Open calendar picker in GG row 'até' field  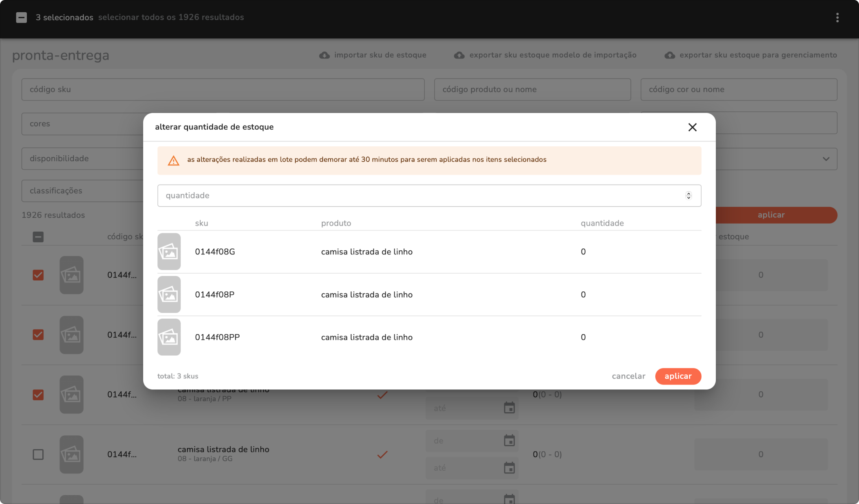click(509, 468)
